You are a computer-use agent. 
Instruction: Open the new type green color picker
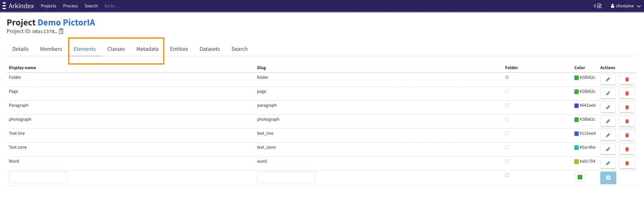pyautogui.click(x=580, y=177)
